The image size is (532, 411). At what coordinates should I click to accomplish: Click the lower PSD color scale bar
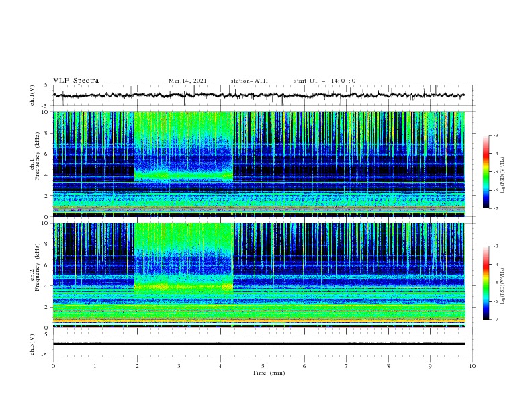[486, 283]
